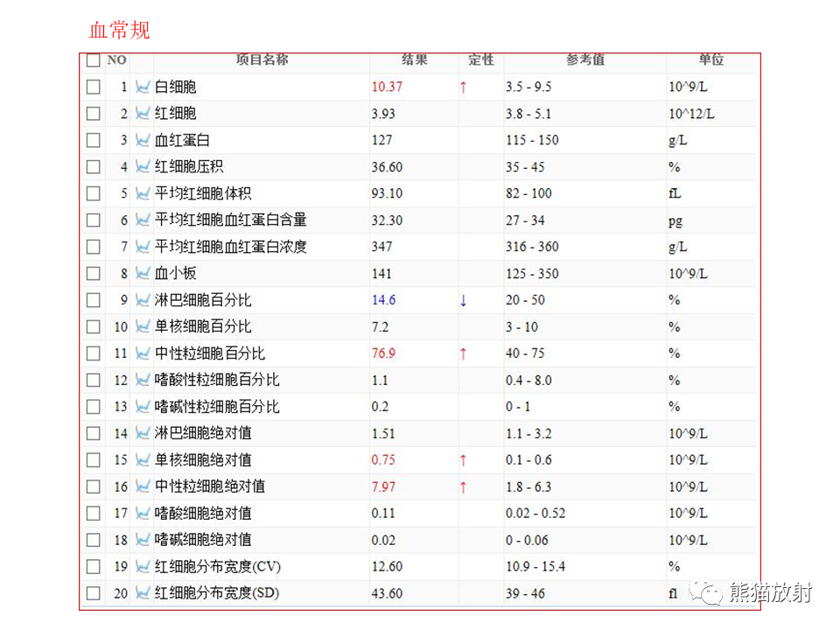Viewport: 840px width, 630px height.
Task: Click chart icon next to 平均红细胞体积
Action: click(142, 193)
